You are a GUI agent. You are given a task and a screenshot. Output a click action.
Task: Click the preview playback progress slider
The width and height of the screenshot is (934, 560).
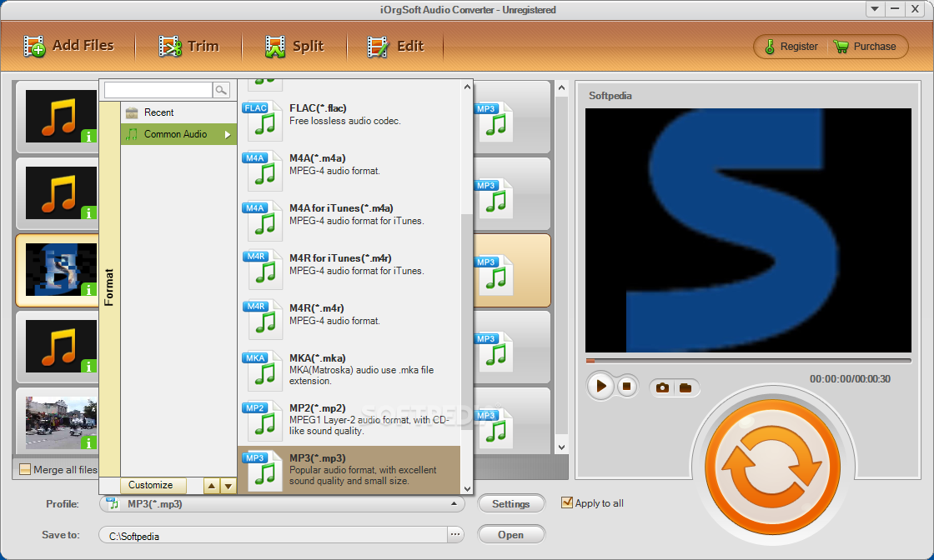[748, 361]
